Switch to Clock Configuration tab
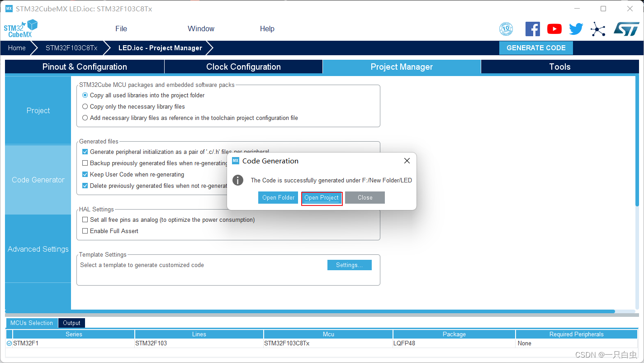This screenshot has width=644, height=363. (x=243, y=67)
